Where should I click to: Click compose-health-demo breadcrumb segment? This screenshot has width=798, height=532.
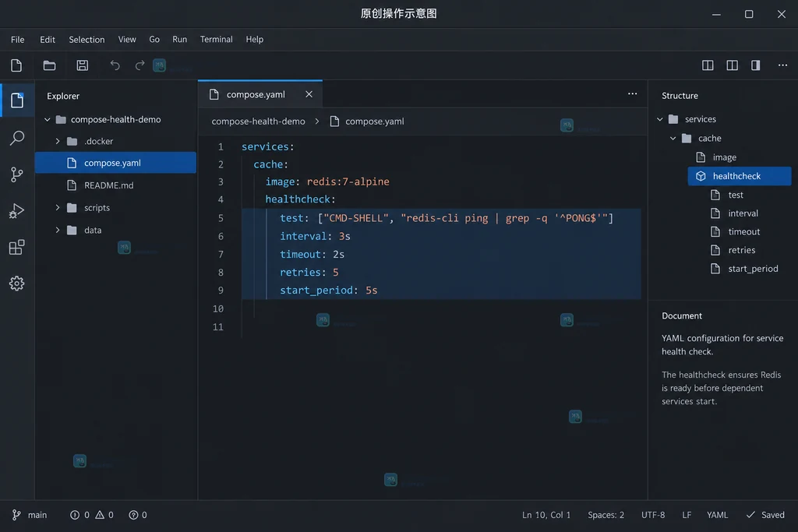click(x=258, y=121)
